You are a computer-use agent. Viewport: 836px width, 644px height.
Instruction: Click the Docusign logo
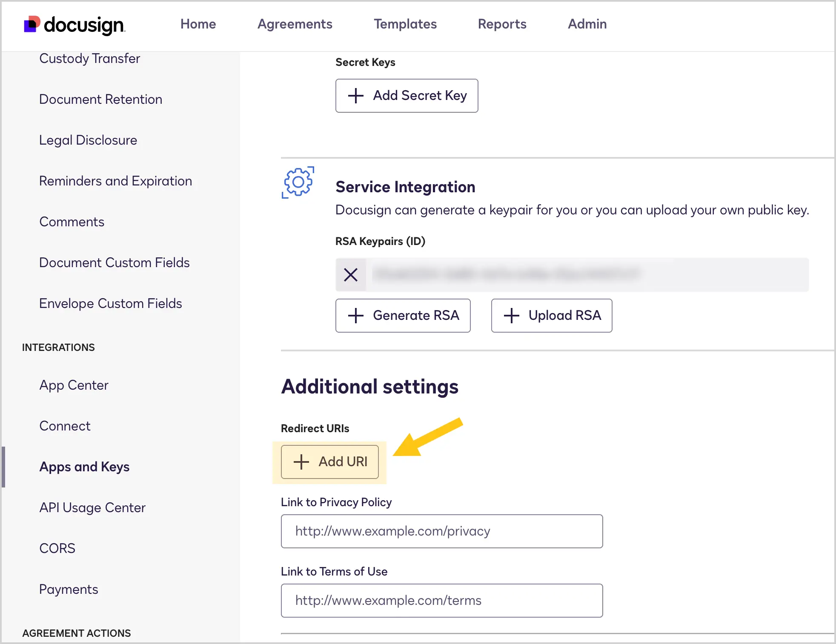click(74, 25)
